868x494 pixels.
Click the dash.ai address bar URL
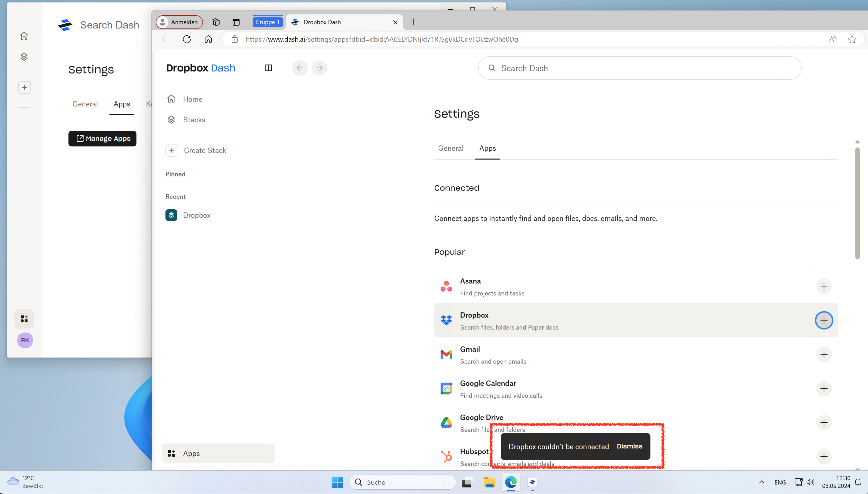pyautogui.click(x=382, y=39)
